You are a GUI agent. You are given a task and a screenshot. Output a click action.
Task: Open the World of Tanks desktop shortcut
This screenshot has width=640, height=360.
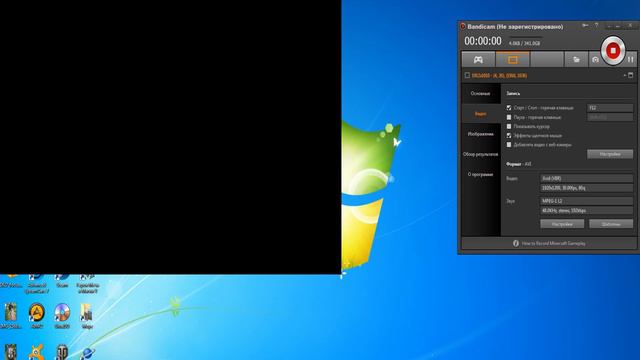[x=62, y=352]
